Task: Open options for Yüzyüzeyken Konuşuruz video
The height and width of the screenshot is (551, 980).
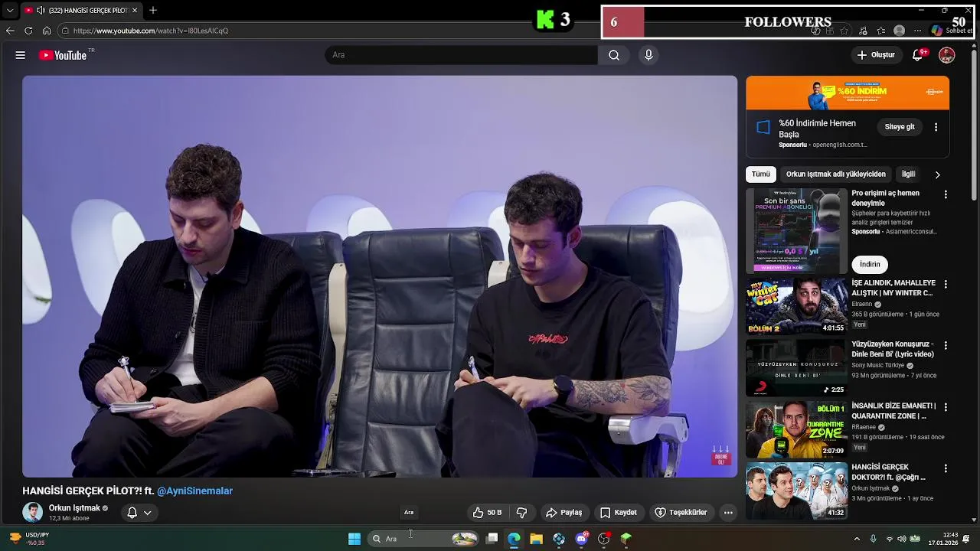Action: [x=946, y=345]
